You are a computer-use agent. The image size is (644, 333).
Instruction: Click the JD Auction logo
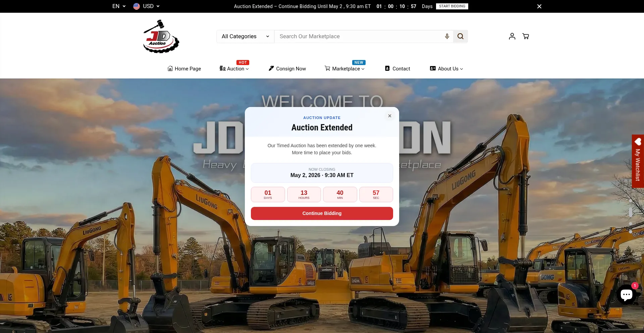pos(161,36)
